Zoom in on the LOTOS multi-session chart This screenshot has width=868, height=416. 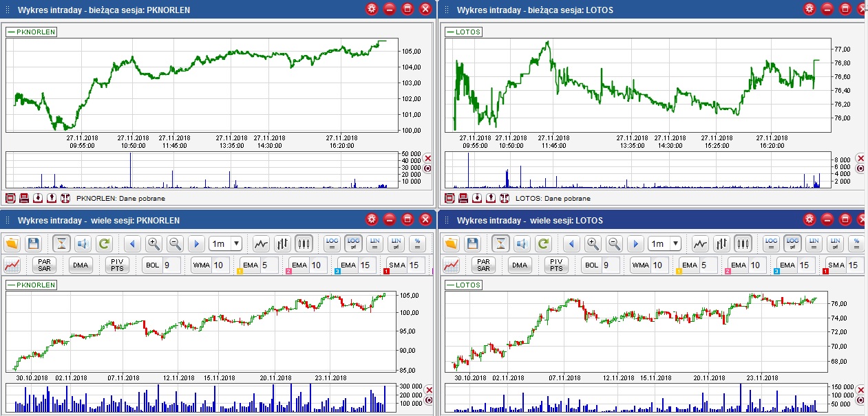(x=592, y=243)
